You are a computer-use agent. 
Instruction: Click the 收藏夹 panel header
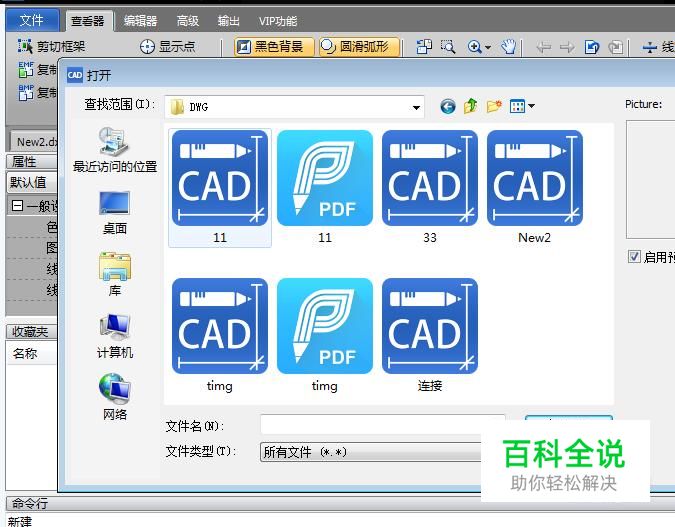pos(32,332)
